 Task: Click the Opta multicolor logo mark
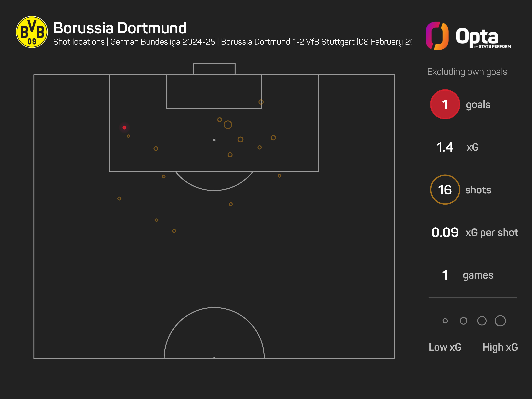(x=437, y=36)
